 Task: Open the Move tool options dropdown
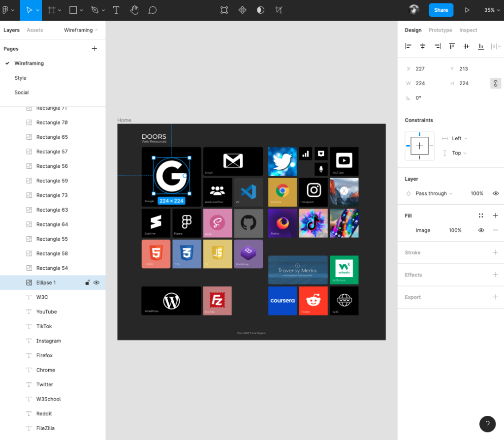click(37, 10)
